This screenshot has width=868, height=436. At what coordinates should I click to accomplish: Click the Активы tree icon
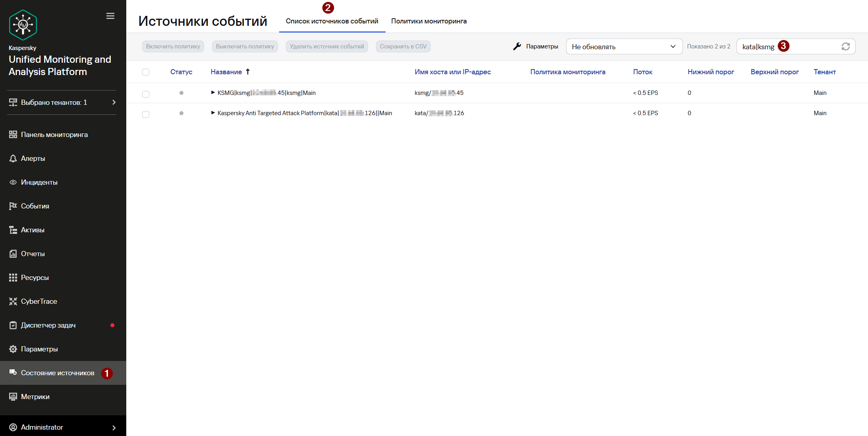click(x=13, y=230)
